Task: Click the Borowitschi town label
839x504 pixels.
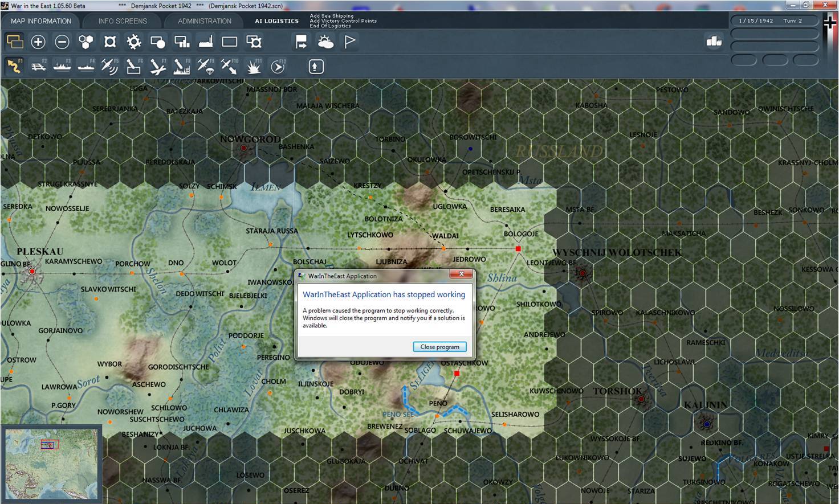Action: pos(473,137)
